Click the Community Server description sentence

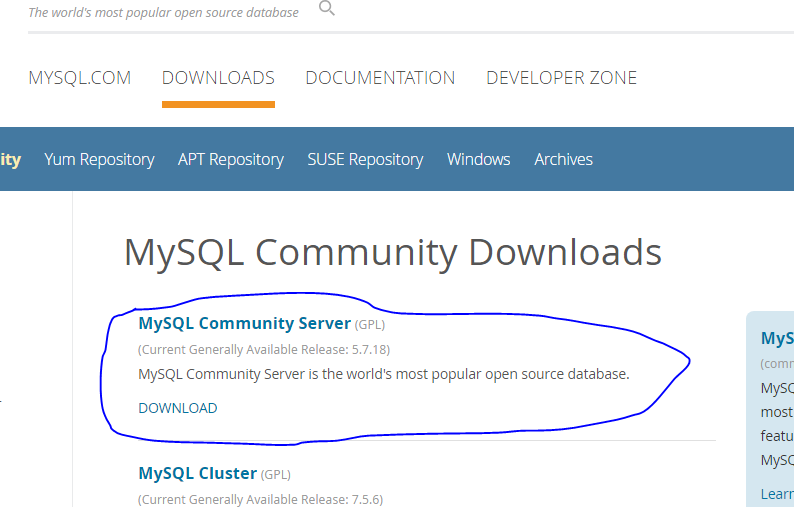[x=384, y=374]
